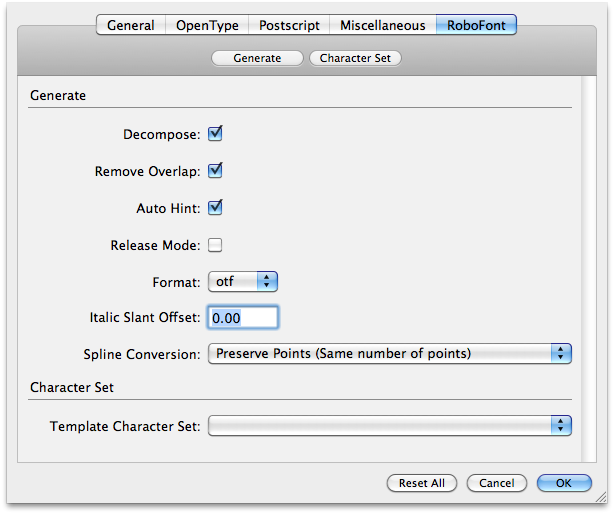Open the Postscript tab
This screenshot has height=514, width=614.
[289, 25]
